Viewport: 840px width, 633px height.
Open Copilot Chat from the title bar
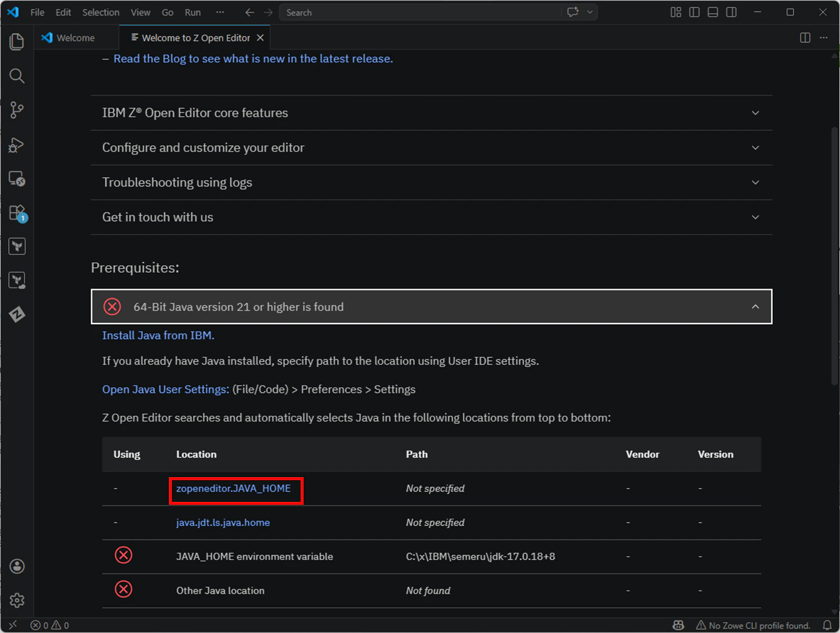pyautogui.click(x=573, y=12)
